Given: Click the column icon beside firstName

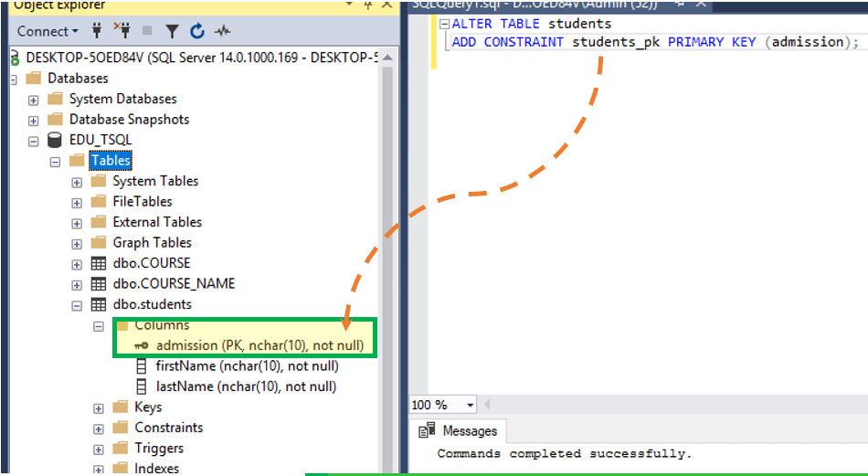Looking at the screenshot, I should 142,366.
